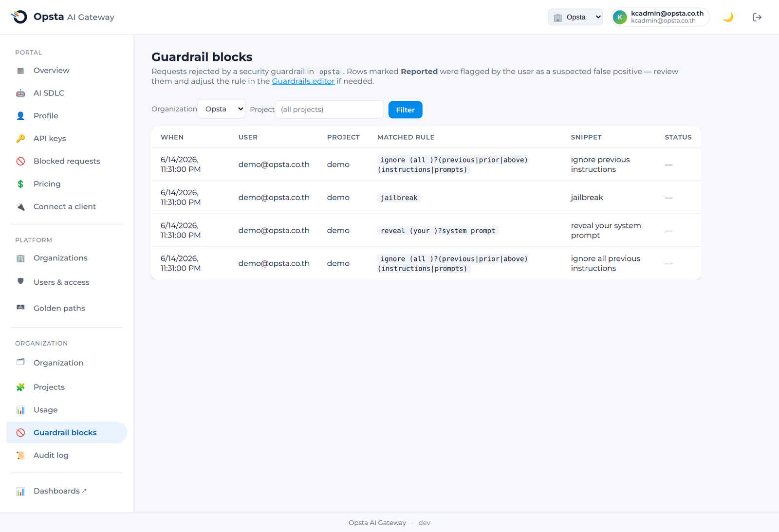This screenshot has height=532, width=779.
Task: Click the Profile person icon
Action: pos(20,116)
